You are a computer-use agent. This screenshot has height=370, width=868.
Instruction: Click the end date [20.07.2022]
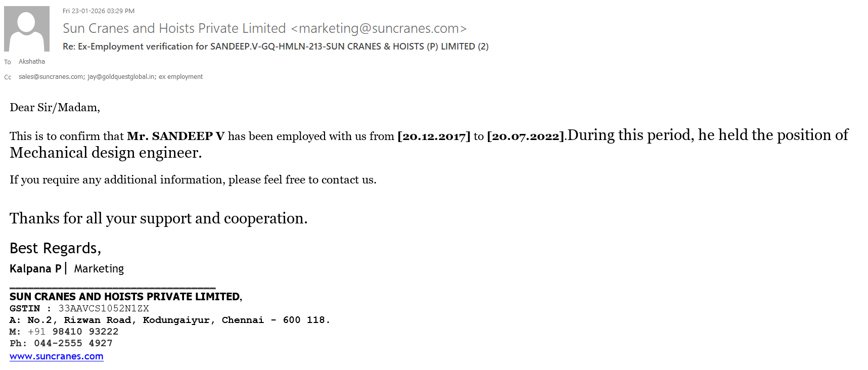(525, 136)
